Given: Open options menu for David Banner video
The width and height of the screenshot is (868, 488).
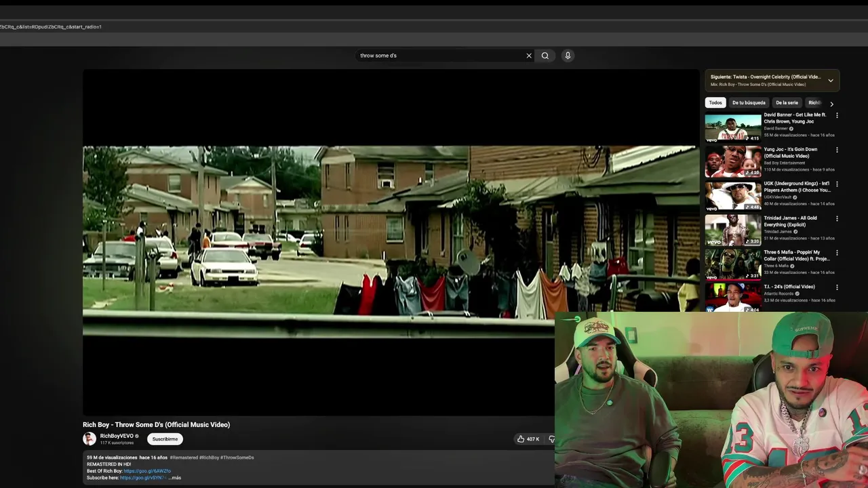Looking at the screenshot, I should (837, 115).
